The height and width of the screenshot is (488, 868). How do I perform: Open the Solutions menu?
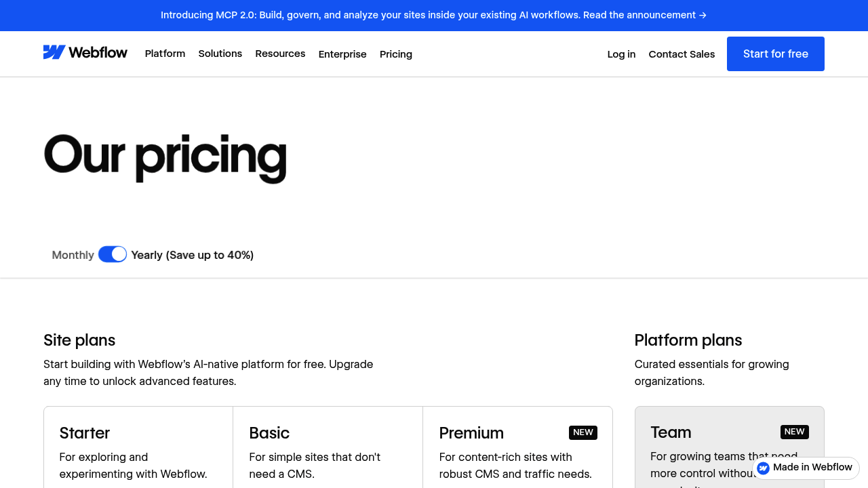220,54
